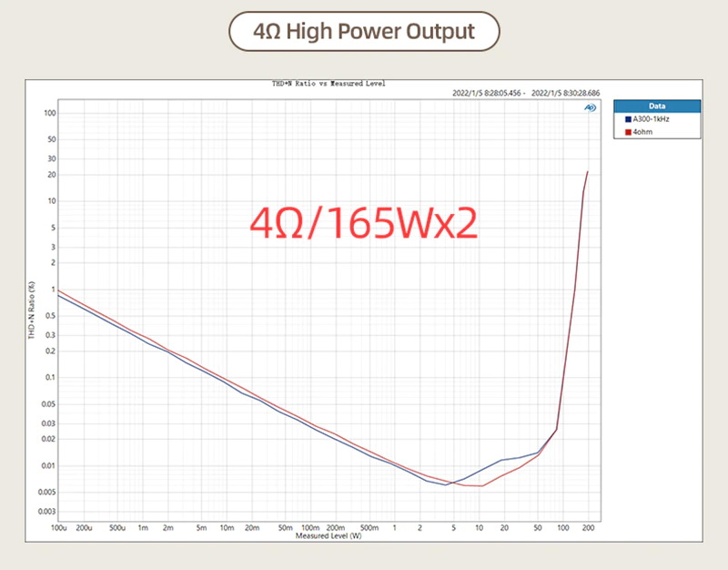Click the 200 tick label on x-axis
Viewport: 728px width, 570px height.
(x=589, y=526)
